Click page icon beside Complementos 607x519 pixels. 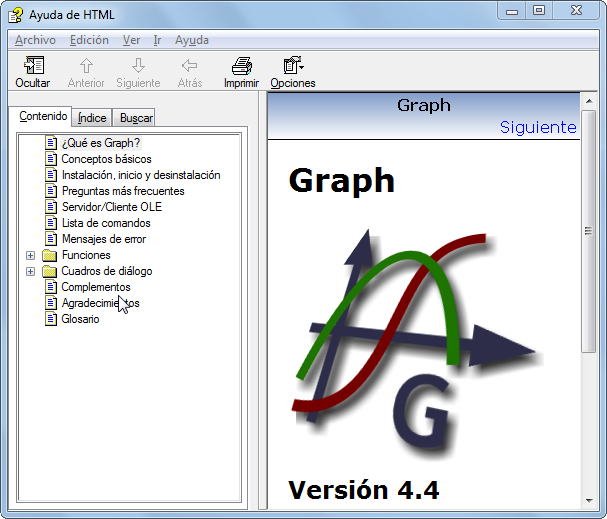tap(51, 287)
